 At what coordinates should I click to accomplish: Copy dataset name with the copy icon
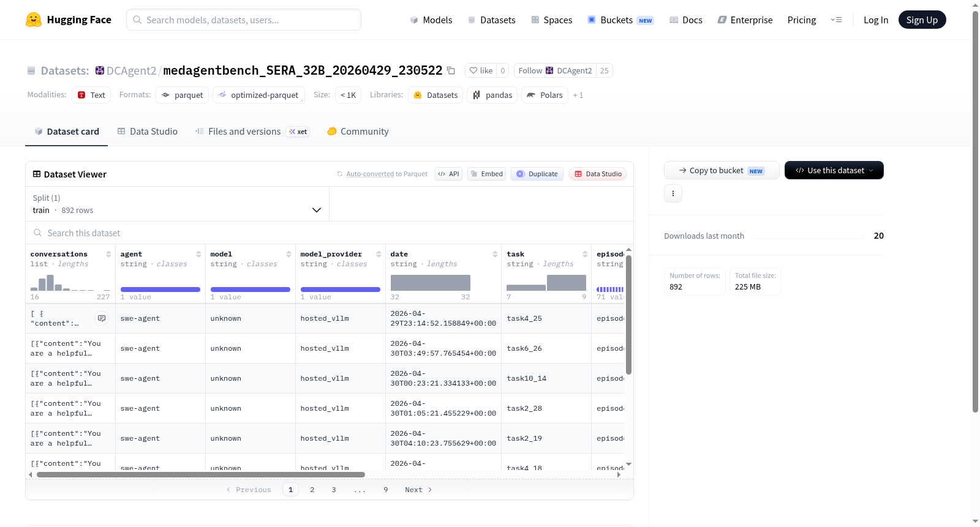451,70
